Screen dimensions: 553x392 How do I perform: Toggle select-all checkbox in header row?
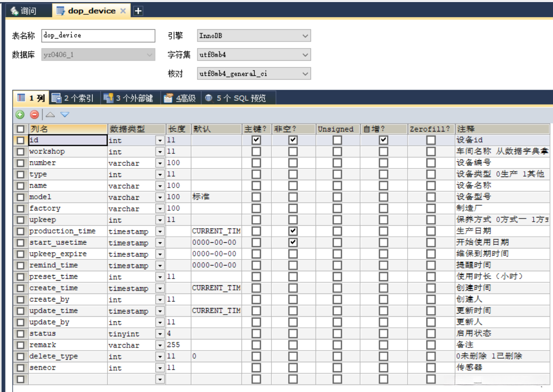20,129
